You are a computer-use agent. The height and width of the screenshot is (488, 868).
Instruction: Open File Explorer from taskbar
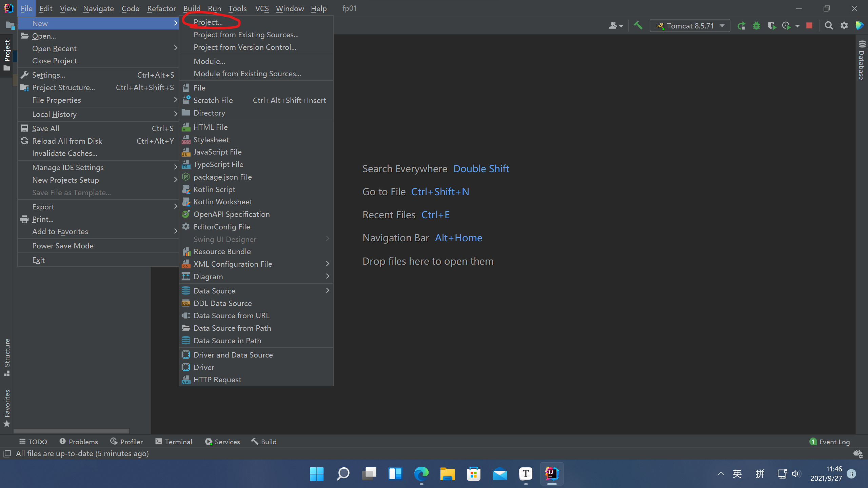click(x=447, y=474)
